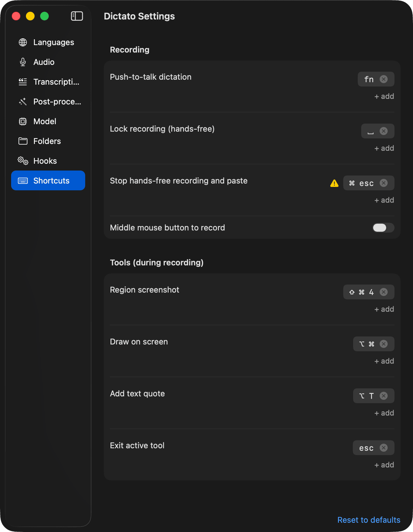Image resolution: width=413 pixels, height=532 pixels.
Task: Click the fn key shortcut chip
Action: [376, 79]
